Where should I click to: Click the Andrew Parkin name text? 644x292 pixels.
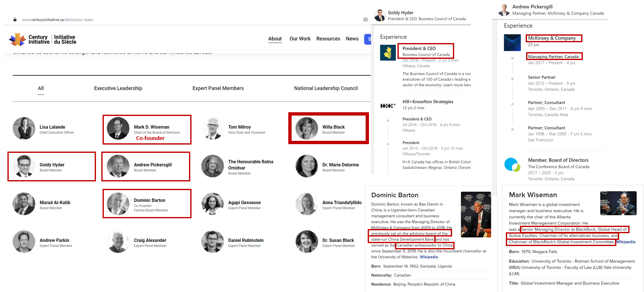click(x=55, y=240)
